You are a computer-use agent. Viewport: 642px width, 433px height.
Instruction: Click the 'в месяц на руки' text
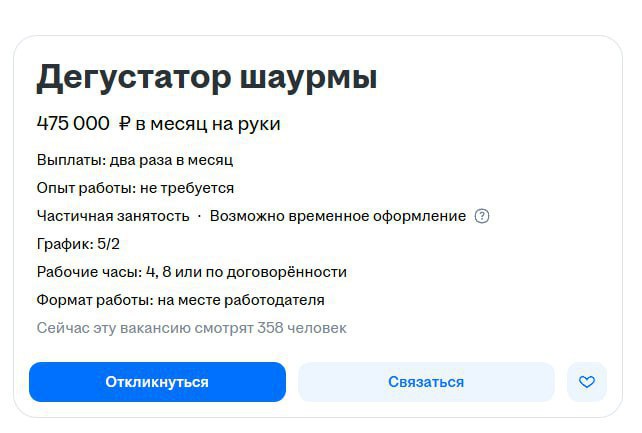[208, 124]
